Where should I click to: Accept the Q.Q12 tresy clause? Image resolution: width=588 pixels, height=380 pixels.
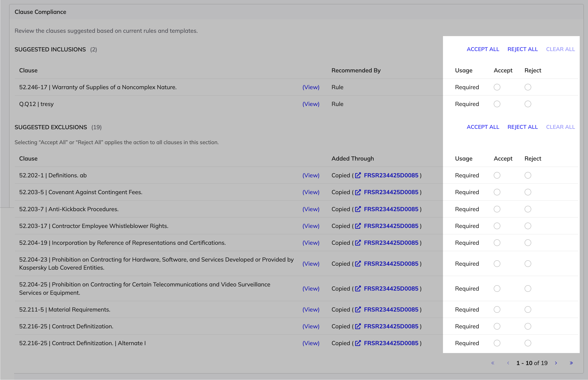[x=497, y=104]
